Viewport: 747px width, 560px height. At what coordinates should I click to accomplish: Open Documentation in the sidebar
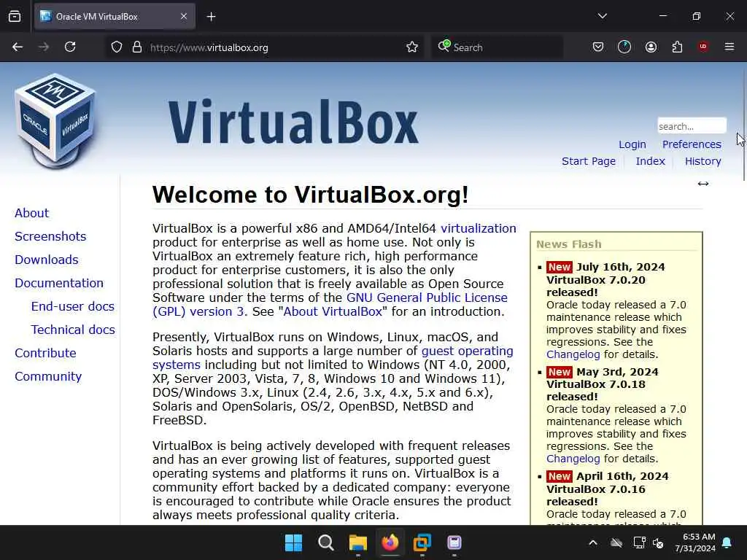pos(59,283)
